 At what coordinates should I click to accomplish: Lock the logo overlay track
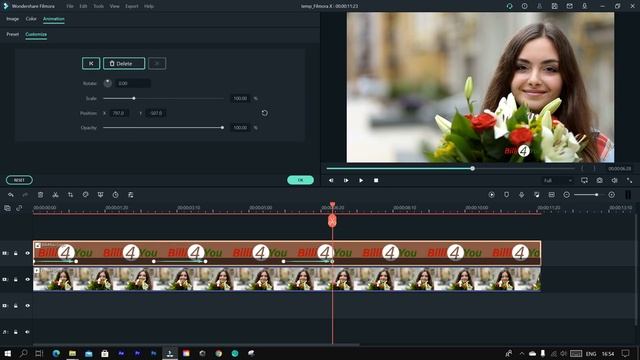[16, 253]
